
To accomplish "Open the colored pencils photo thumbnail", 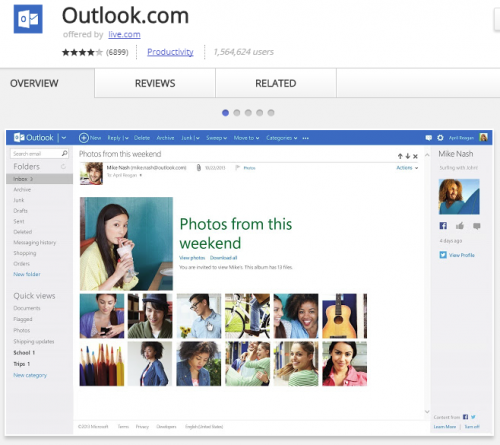I will tap(102, 364).
